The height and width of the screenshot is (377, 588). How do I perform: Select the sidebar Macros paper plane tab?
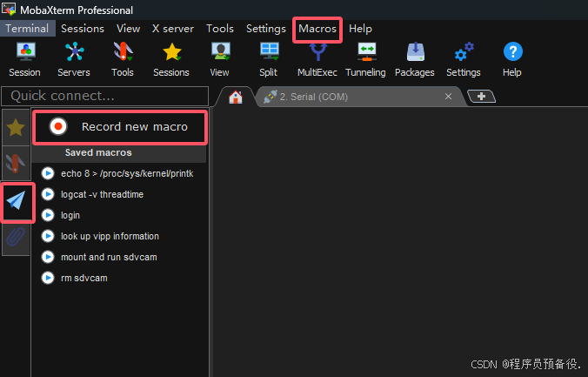pos(16,201)
